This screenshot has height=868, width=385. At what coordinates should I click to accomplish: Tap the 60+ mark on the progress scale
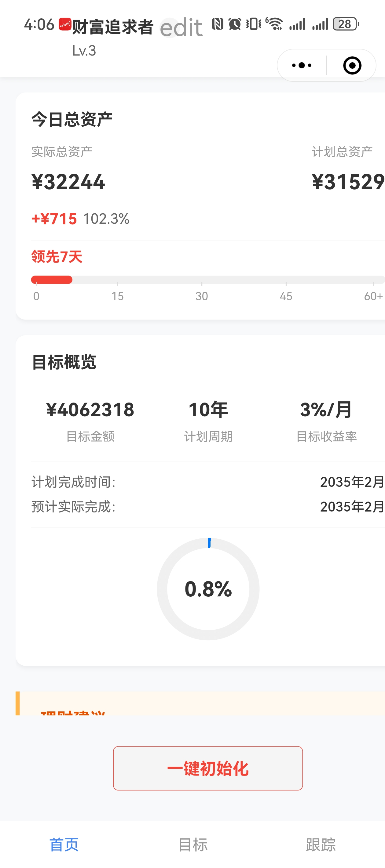373,296
